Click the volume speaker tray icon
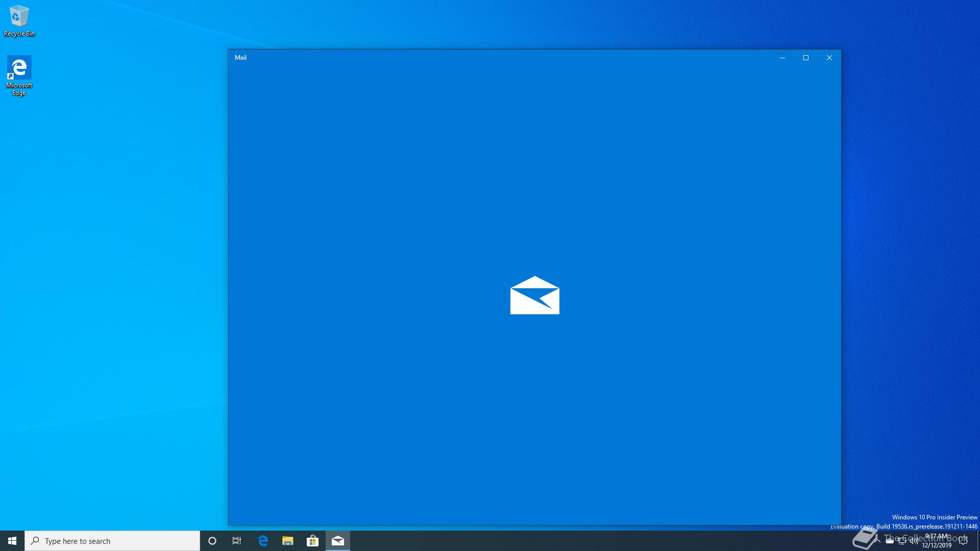 (914, 541)
